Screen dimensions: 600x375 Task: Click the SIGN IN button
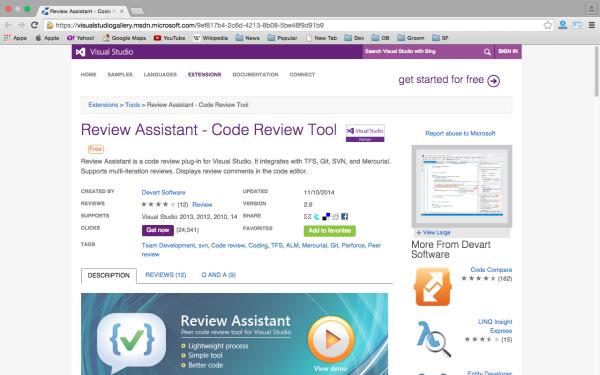[x=508, y=51]
